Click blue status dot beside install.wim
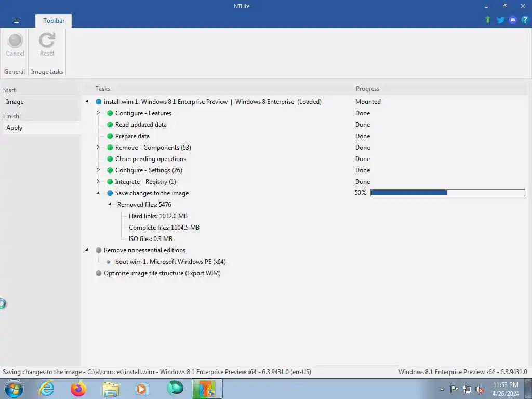Image resolution: width=532 pixels, height=399 pixels. (98, 101)
